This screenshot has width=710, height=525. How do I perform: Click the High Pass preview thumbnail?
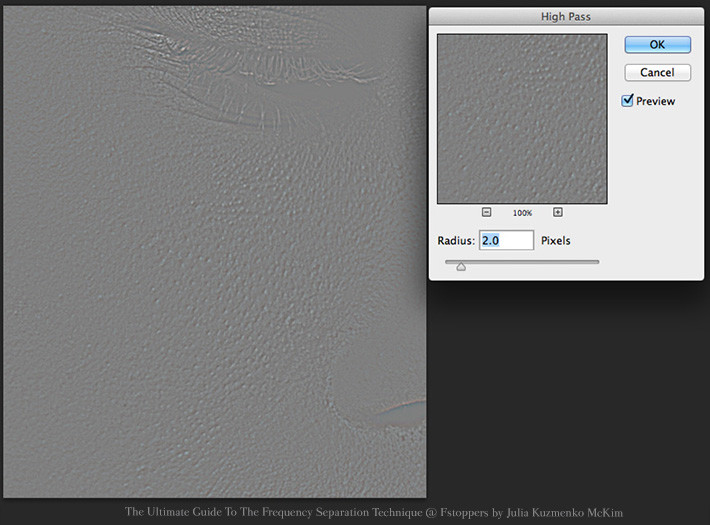click(522, 119)
